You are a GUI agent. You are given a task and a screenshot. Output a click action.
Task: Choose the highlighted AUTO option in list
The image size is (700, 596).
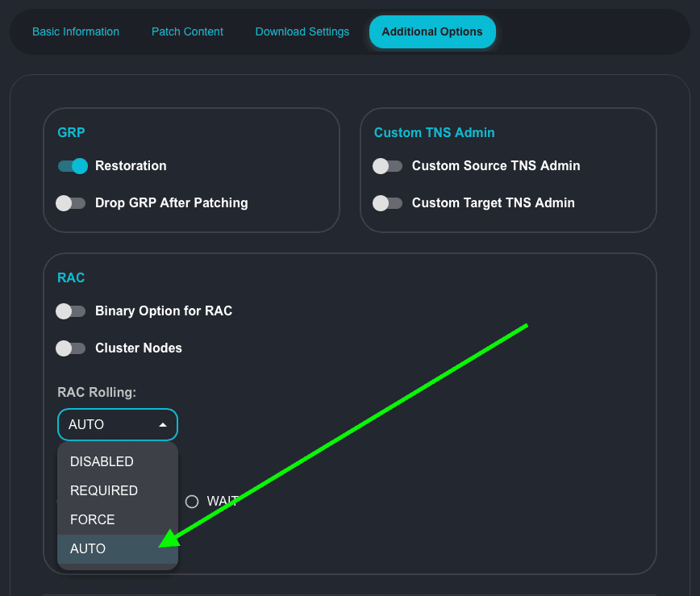88,548
